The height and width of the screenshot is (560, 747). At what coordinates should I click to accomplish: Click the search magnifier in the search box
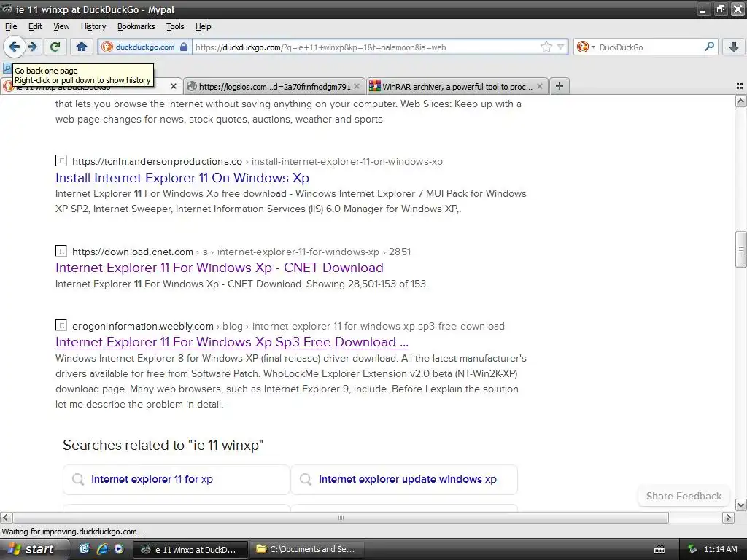pos(709,47)
